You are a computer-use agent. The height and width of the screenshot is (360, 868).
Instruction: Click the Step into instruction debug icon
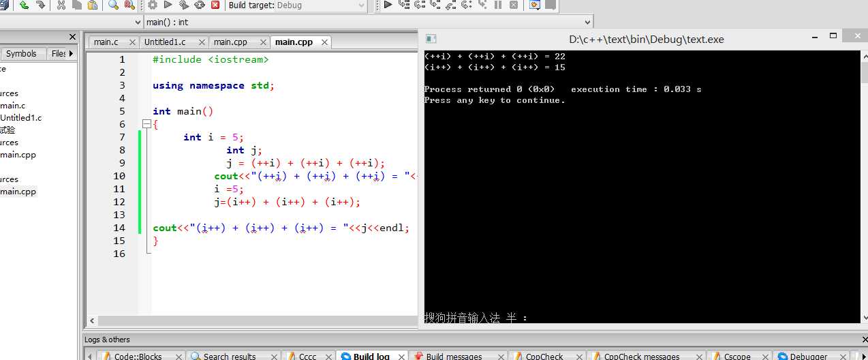[482, 5]
